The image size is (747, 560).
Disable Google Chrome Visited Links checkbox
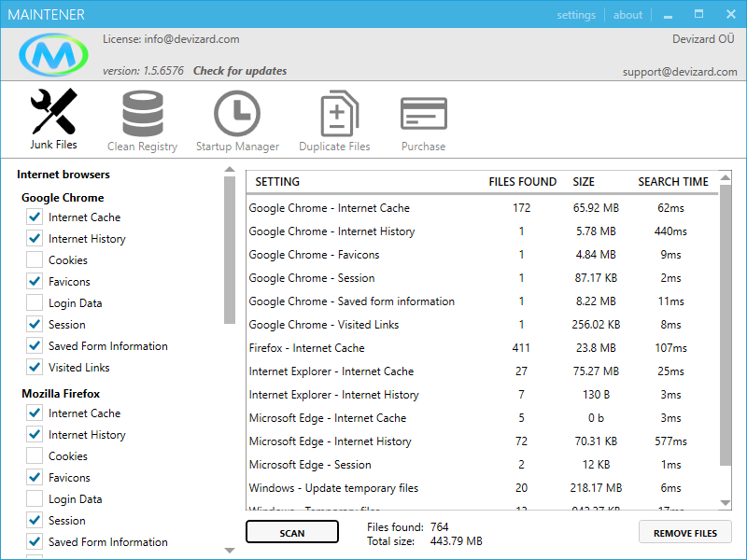coord(35,368)
